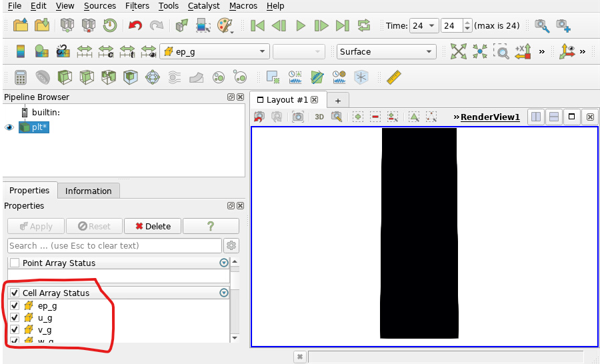Click the Save Data folder icon
This screenshot has width=600, height=364.
coord(42,25)
